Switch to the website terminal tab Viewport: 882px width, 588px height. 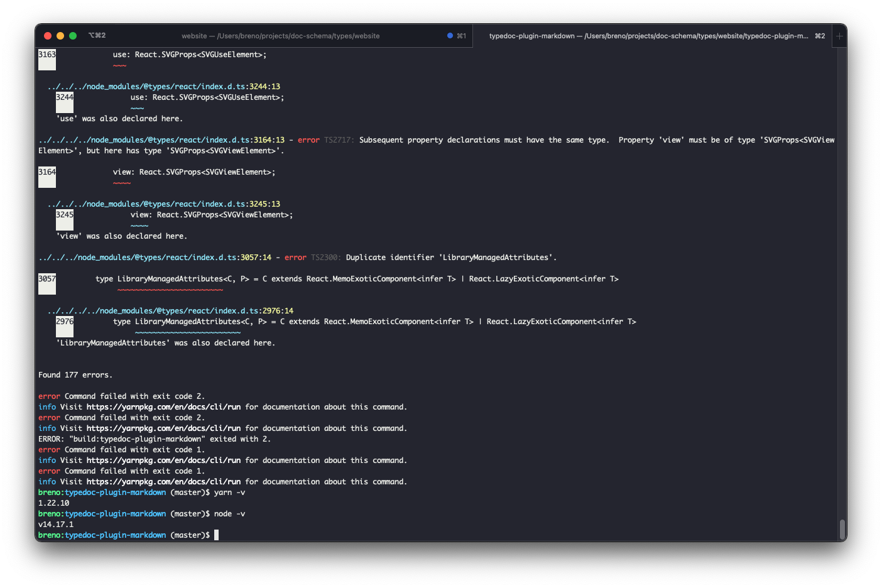(x=280, y=36)
